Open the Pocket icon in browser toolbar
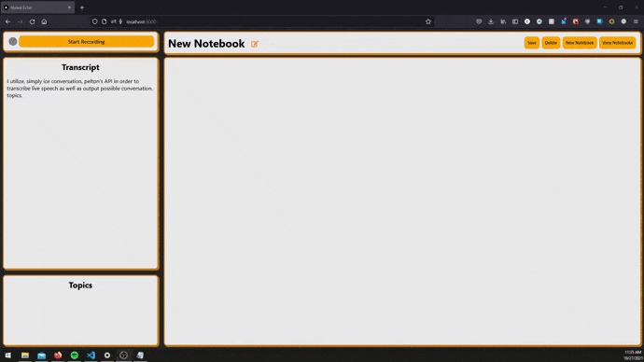 tap(479, 21)
